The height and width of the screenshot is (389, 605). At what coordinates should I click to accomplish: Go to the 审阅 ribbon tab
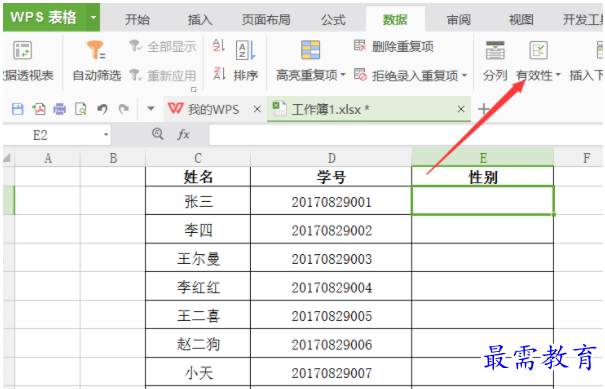[458, 19]
